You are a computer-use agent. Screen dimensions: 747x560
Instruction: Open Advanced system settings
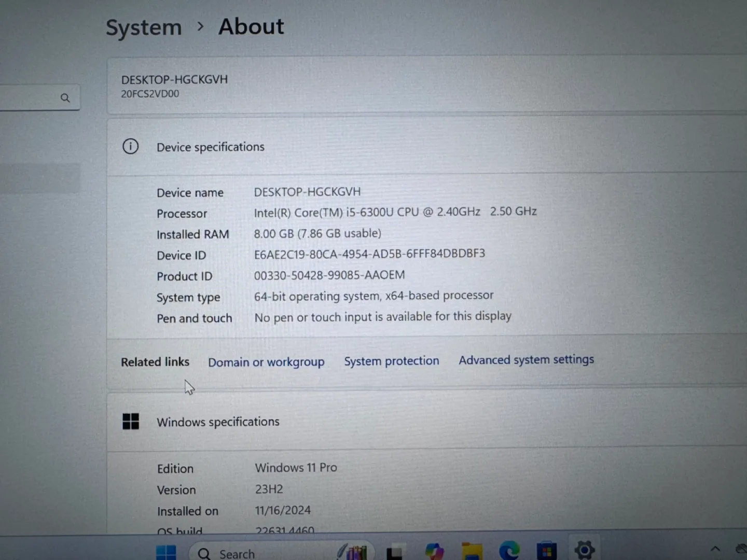pos(526,360)
